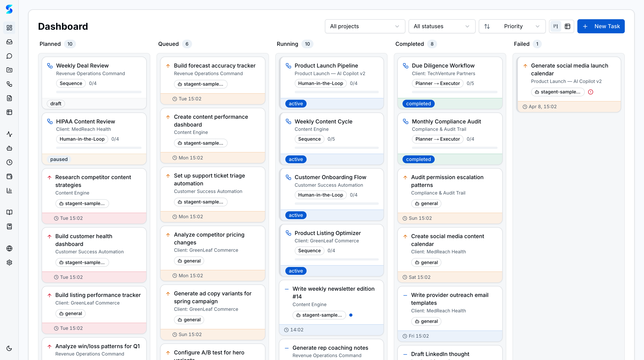This screenshot has width=644, height=360.
Task: Open the Weekly Deal Review card
Action: pos(82,66)
